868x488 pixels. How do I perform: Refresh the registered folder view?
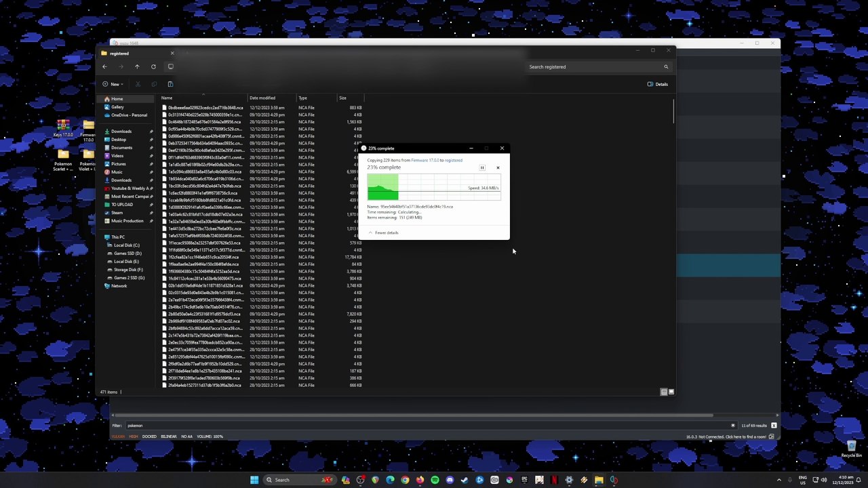[153, 66]
